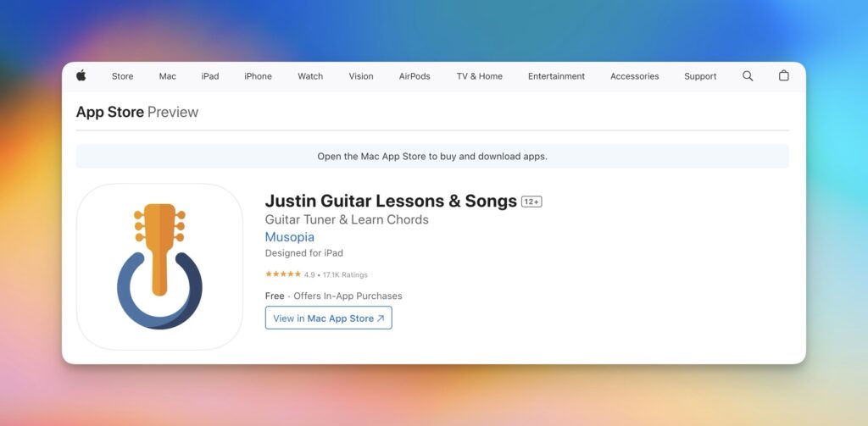868x426 pixels.
Task: Select iPad in navigation bar
Action: click(x=210, y=76)
